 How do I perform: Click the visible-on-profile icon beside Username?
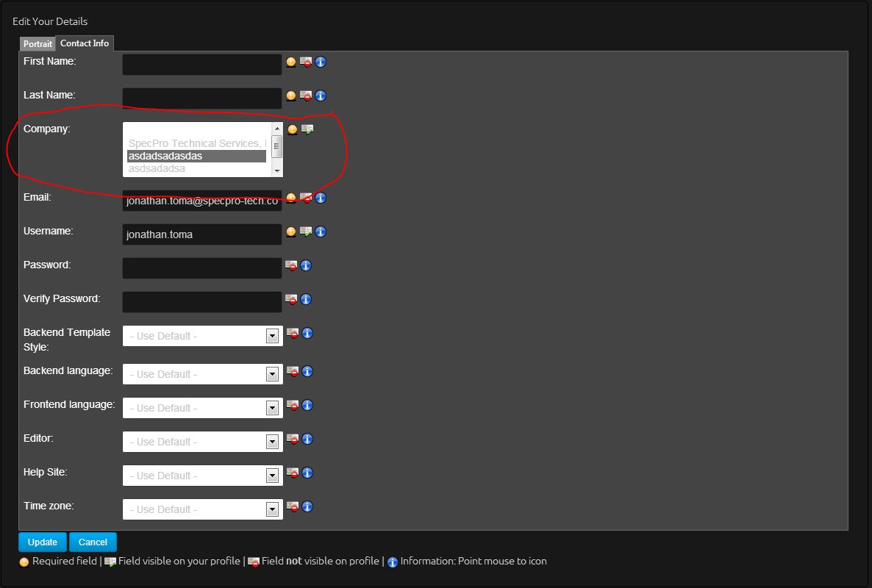(x=306, y=232)
